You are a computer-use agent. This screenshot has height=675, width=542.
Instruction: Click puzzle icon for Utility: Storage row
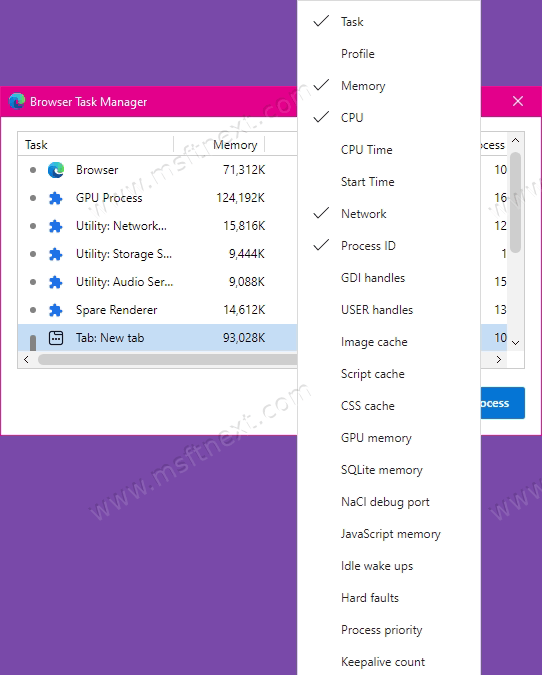pos(56,254)
